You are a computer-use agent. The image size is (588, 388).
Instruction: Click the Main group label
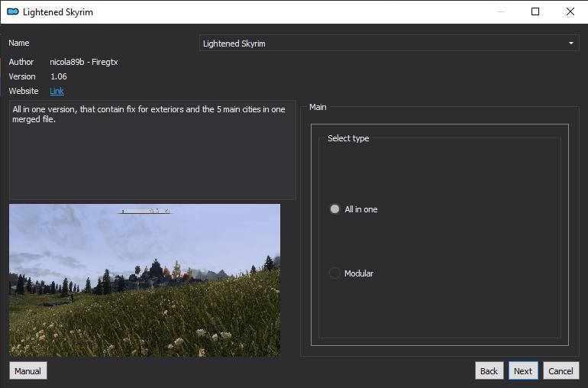coord(318,108)
